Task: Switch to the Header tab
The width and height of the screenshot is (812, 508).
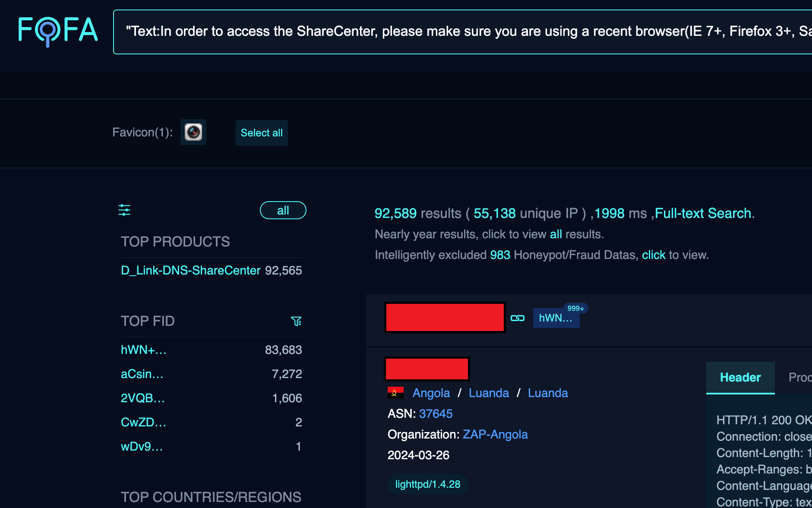Action: tap(740, 378)
